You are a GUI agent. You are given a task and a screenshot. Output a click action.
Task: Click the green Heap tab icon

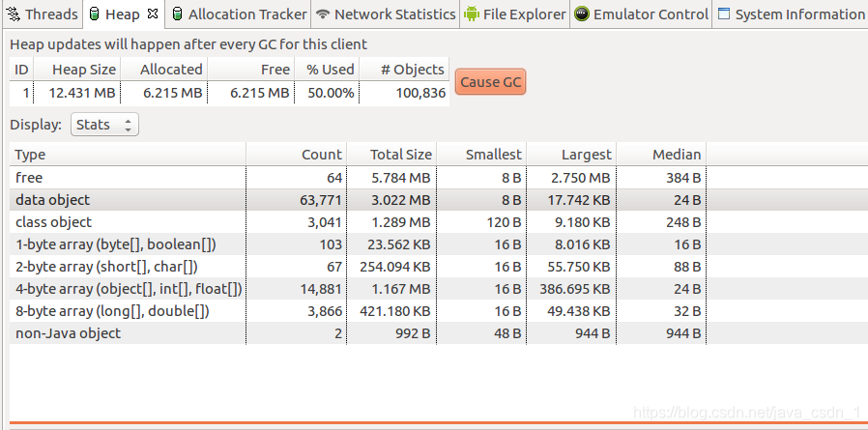coord(94,14)
